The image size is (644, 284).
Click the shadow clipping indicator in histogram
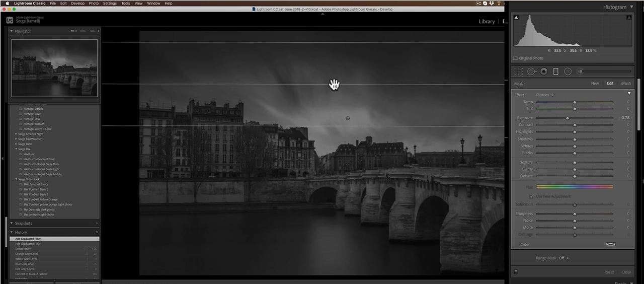tap(516, 18)
